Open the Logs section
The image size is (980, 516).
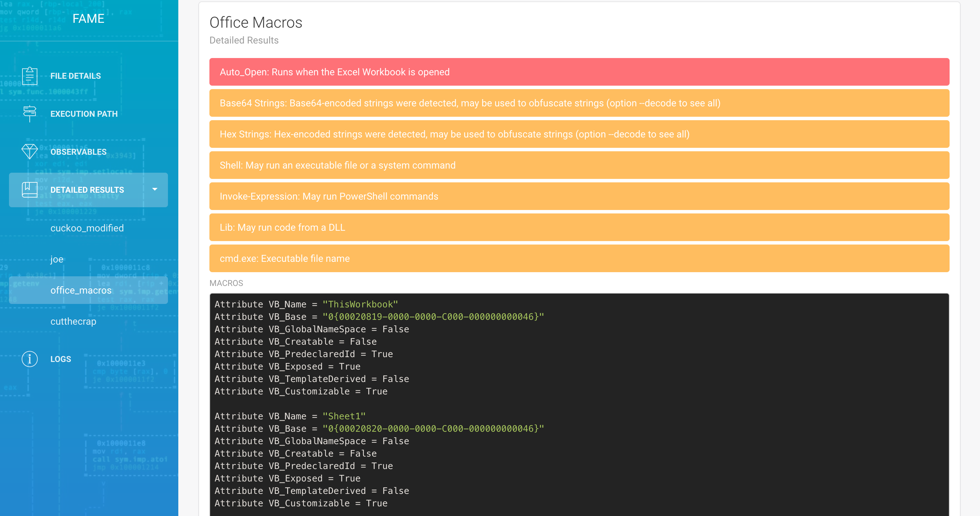(61, 359)
